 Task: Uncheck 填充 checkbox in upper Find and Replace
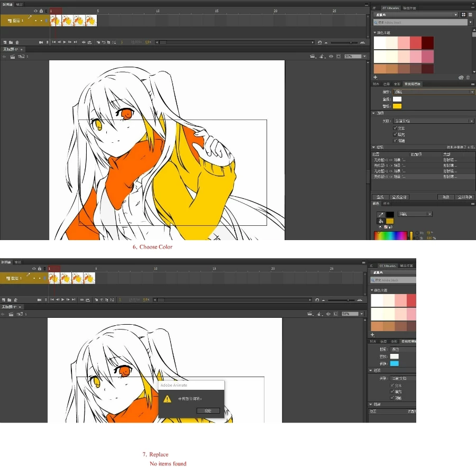coord(395,134)
